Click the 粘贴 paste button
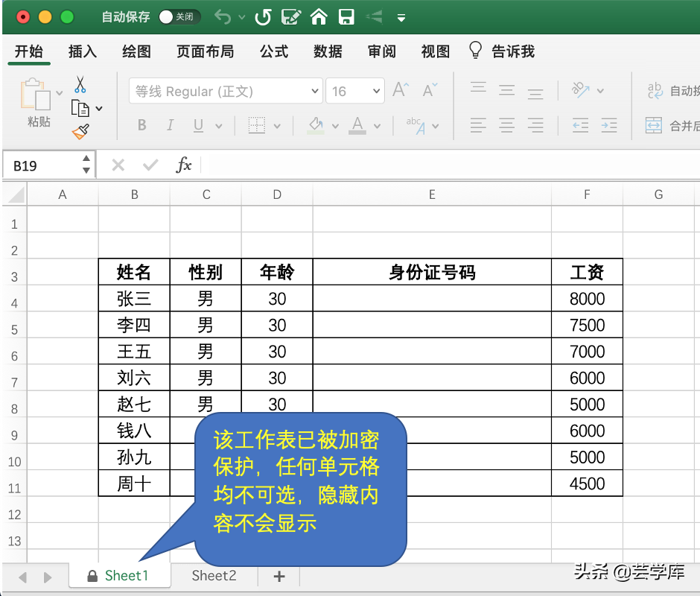The width and height of the screenshot is (700, 596). point(36,103)
